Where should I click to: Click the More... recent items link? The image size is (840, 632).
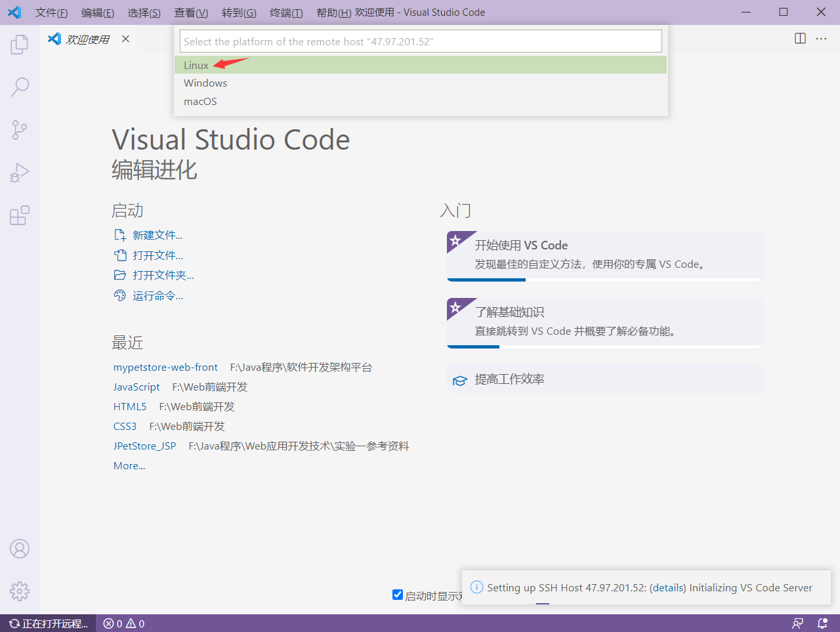tap(129, 465)
